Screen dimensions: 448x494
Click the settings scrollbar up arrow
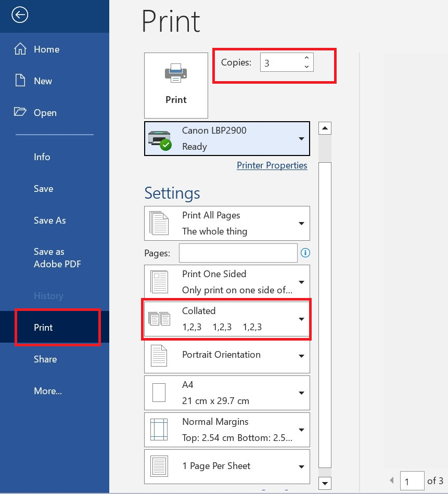tap(325, 128)
